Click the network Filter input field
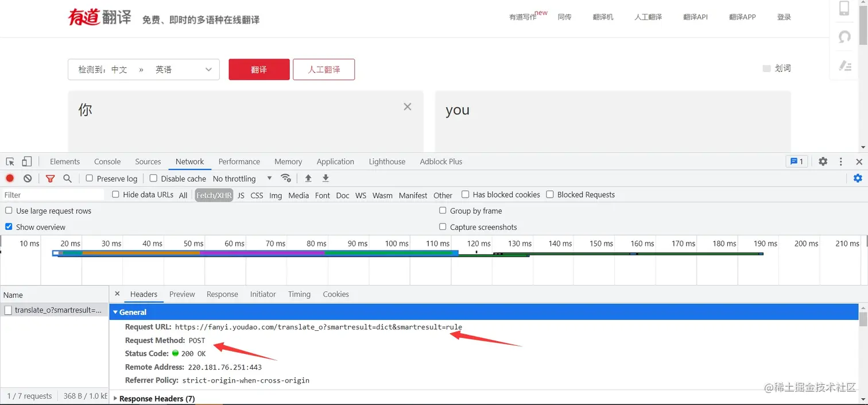The width and height of the screenshot is (868, 405). pyautogui.click(x=53, y=195)
